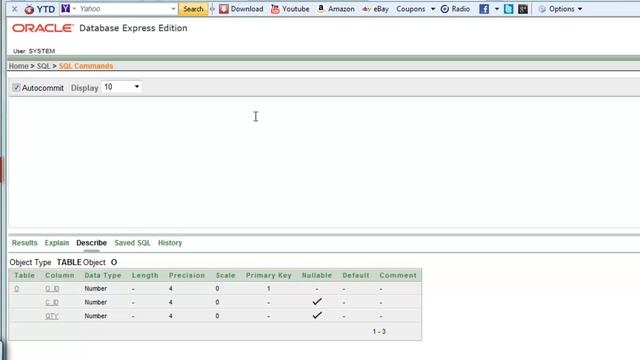640x360 pixels.
Task: Expand the arrow next to Facebook icon
Action: [497, 9]
